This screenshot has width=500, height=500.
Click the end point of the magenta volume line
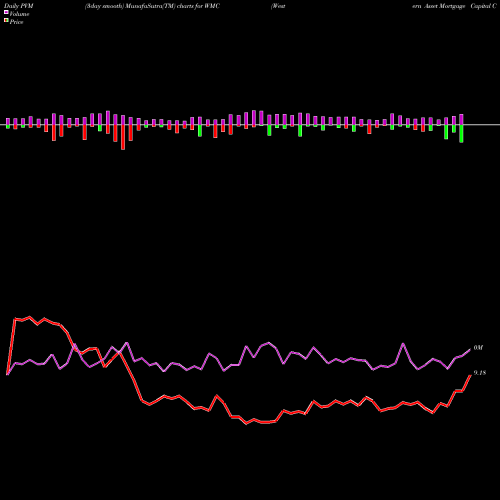[470, 349]
